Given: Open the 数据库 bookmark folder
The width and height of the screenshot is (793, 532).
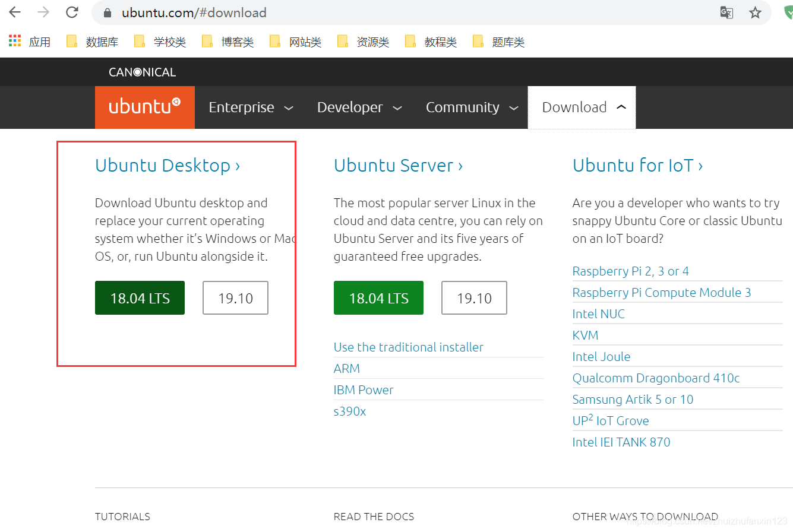Looking at the screenshot, I should click(92, 42).
